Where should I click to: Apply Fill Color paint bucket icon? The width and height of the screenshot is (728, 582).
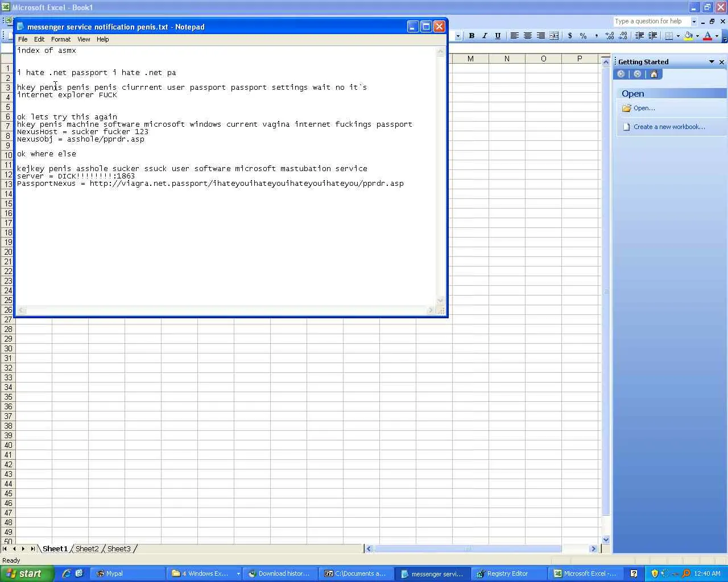point(688,36)
